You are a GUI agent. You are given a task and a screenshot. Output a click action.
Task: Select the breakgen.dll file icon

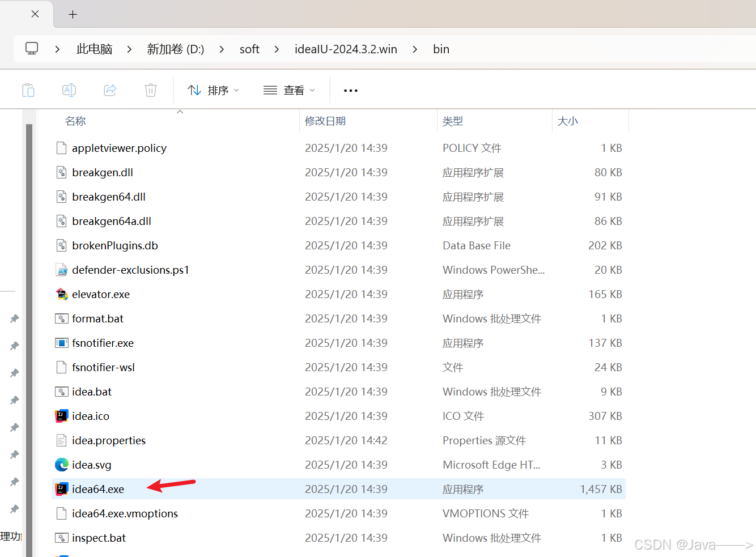point(62,172)
